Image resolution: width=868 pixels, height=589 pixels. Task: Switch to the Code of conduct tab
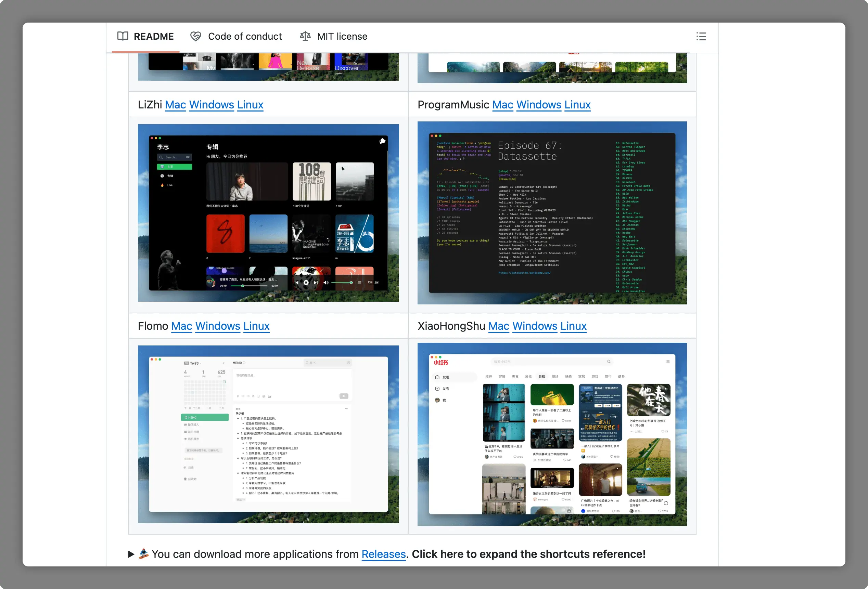pos(236,37)
